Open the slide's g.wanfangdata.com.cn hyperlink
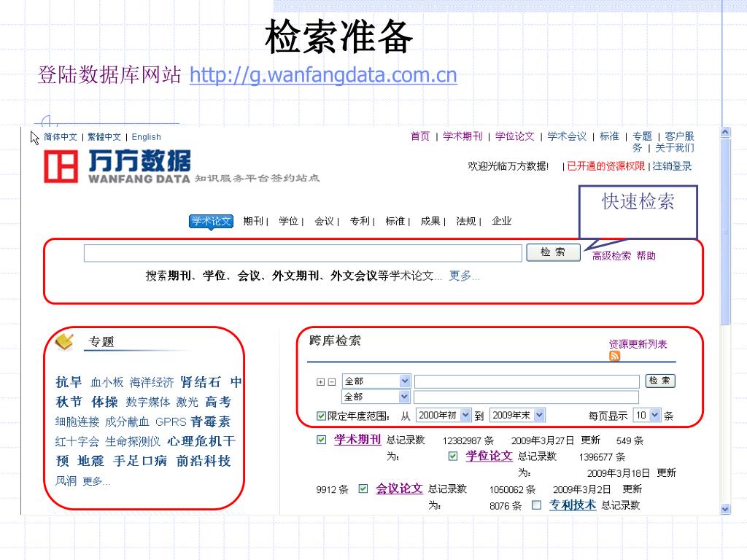747x560 pixels. coord(323,75)
